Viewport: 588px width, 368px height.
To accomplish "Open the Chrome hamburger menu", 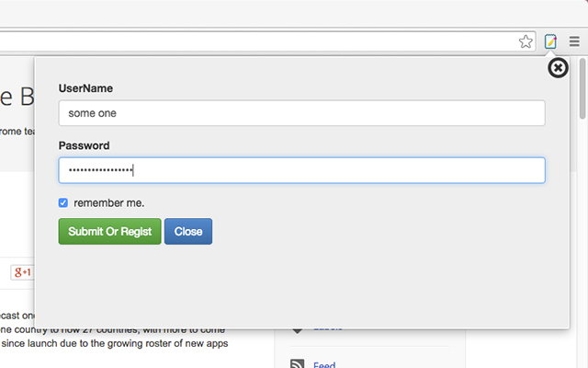I will click(x=574, y=41).
